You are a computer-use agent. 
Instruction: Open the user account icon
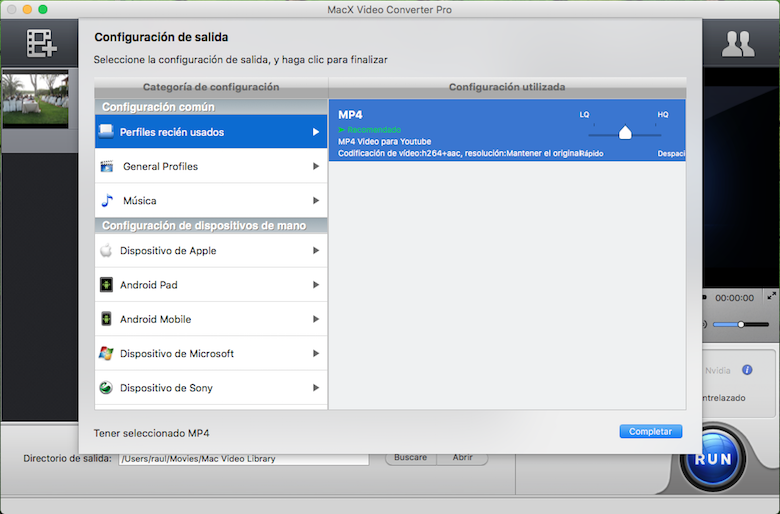coord(738,44)
